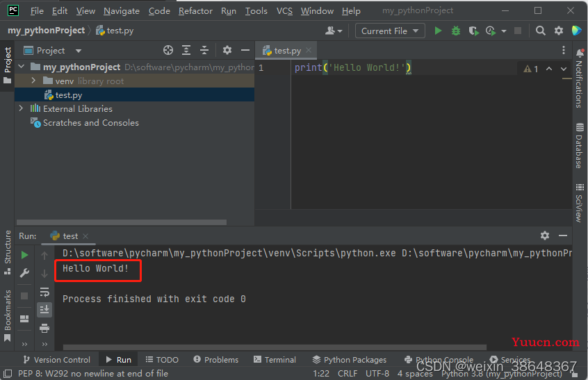Hide the Project tool window

tap(245, 50)
